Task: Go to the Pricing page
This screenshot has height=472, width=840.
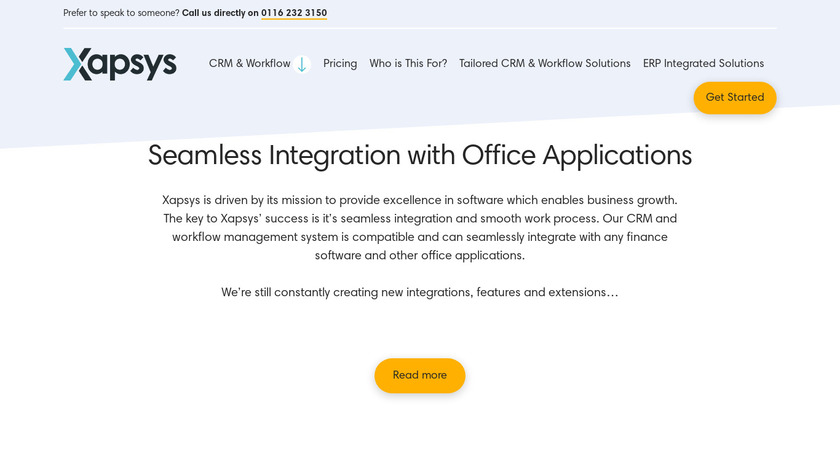Action: point(340,63)
